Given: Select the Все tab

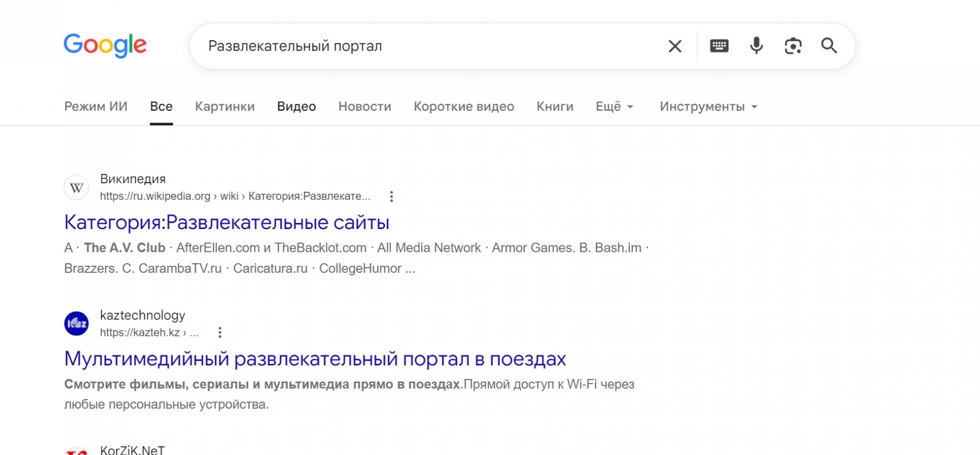Looking at the screenshot, I should (161, 107).
